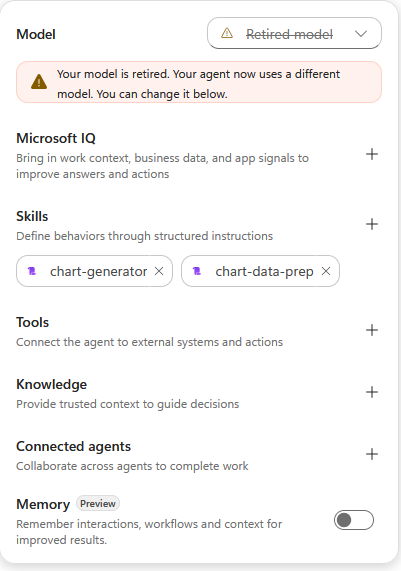Click the Preview badge next to Memory

coord(98,504)
